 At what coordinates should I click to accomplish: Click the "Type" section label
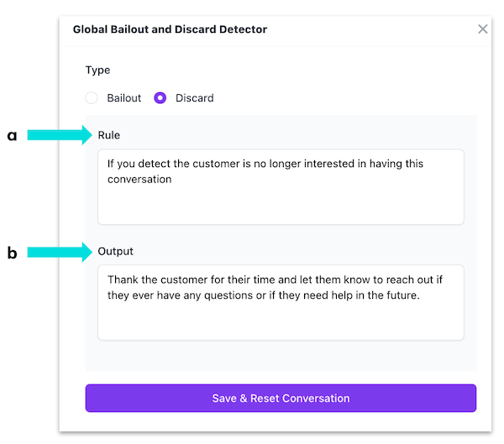[x=97, y=71]
